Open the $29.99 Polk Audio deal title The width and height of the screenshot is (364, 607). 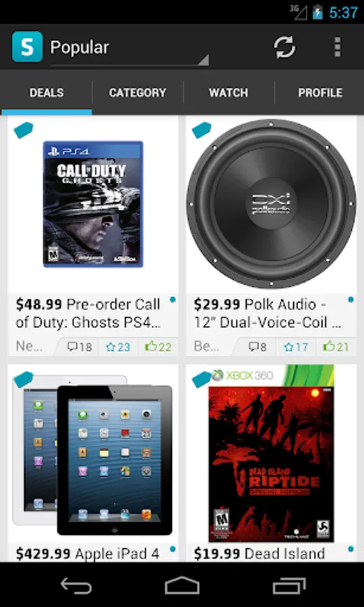(267, 313)
